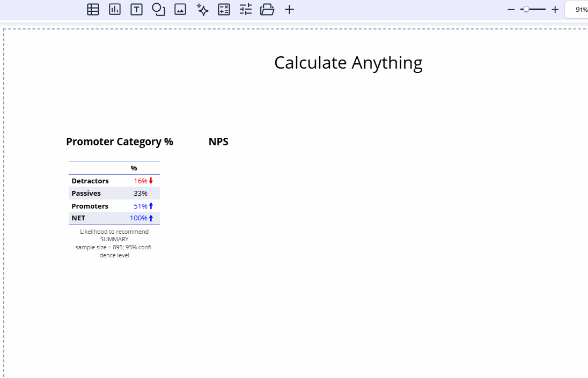The width and height of the screenshot is (588, 378).
Task: Add a new element with the plus icon
Action: 289,9
